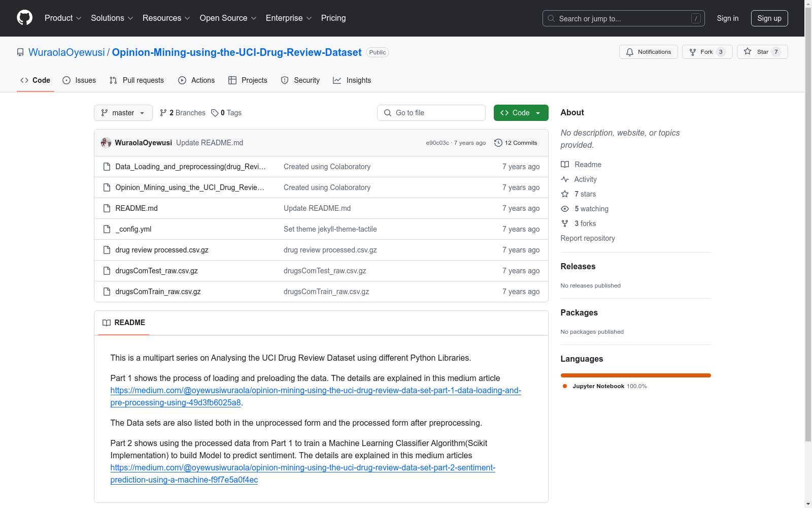Expand the Enterprise menu

click(288, 18)
